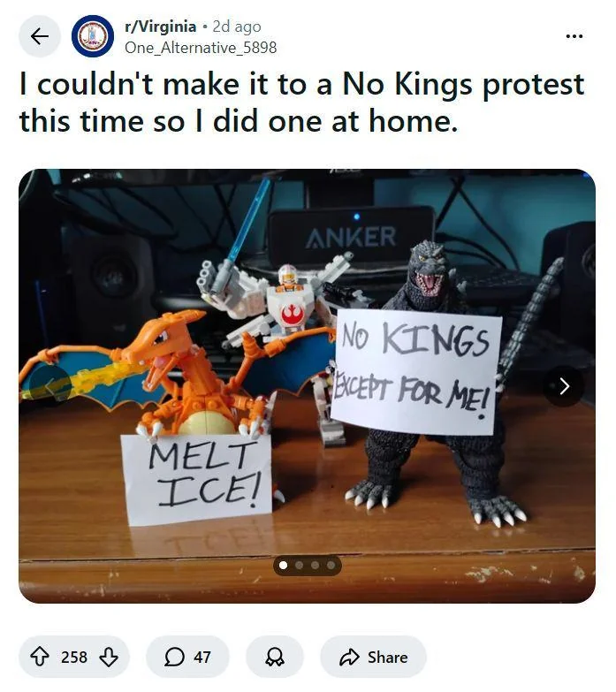Show the previous gallery image
The image size is (616, 692).
50,385
